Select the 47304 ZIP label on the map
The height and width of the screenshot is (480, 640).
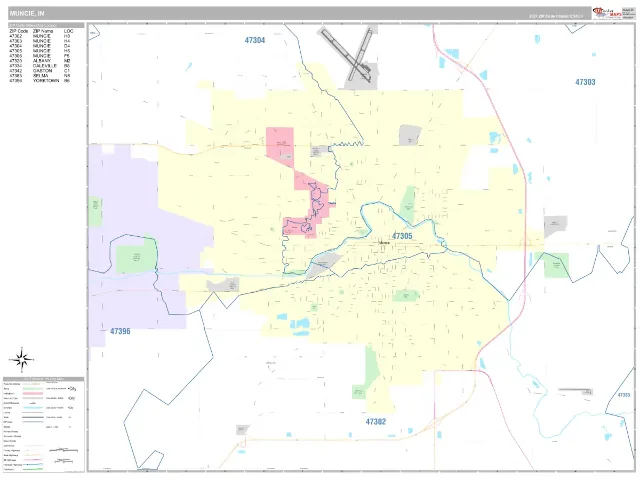(x=255, y=40)
